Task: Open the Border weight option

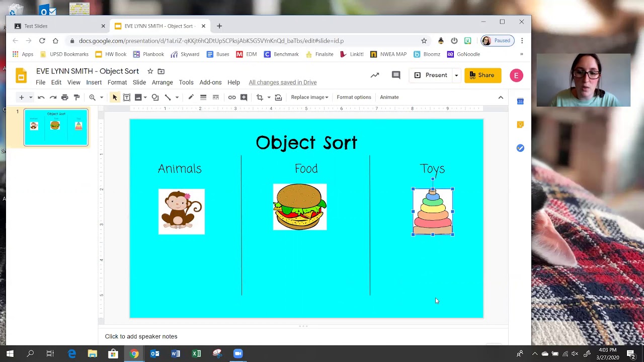Action: (x=203, y=97)
